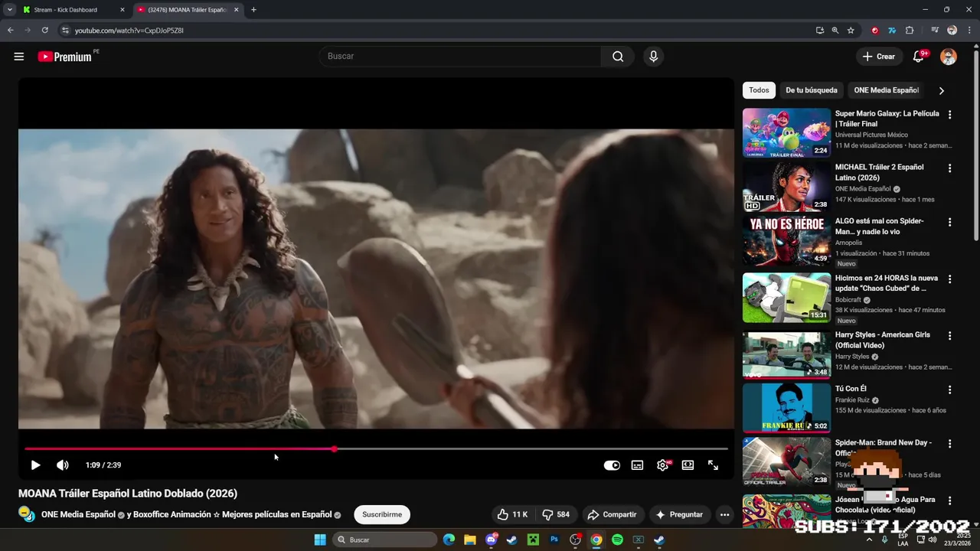This screenshot has height=551, width=980.
Task: Click the taskbar Buscar search box
Action: [386, 540]
